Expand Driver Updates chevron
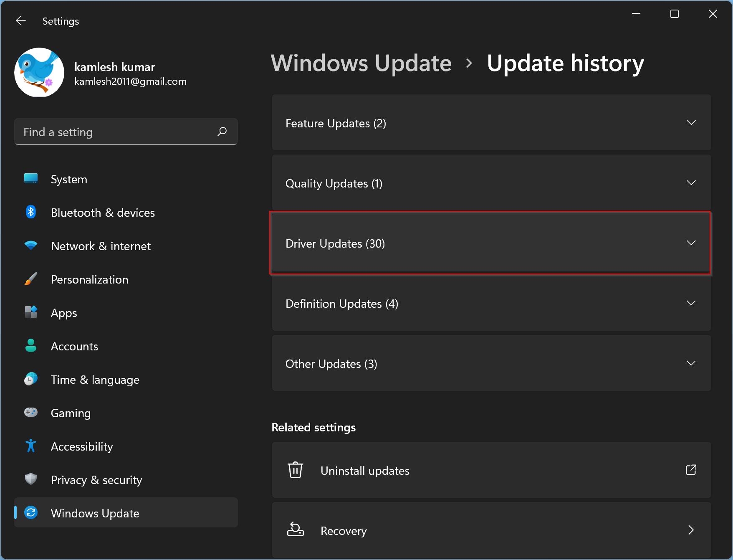Viewport: 733px width, 560px height. [x=691, y=243]
